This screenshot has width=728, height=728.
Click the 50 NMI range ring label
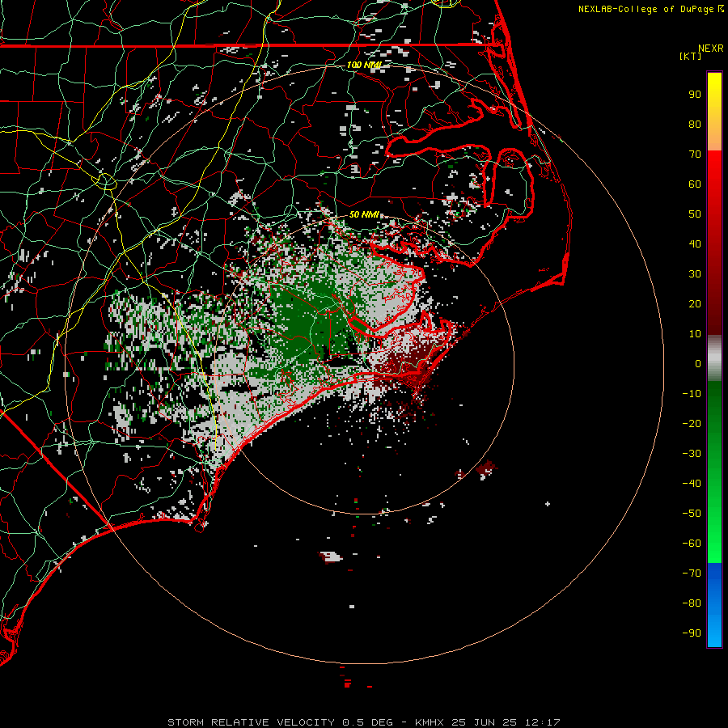pyautogui.click(x=364, y=214)
